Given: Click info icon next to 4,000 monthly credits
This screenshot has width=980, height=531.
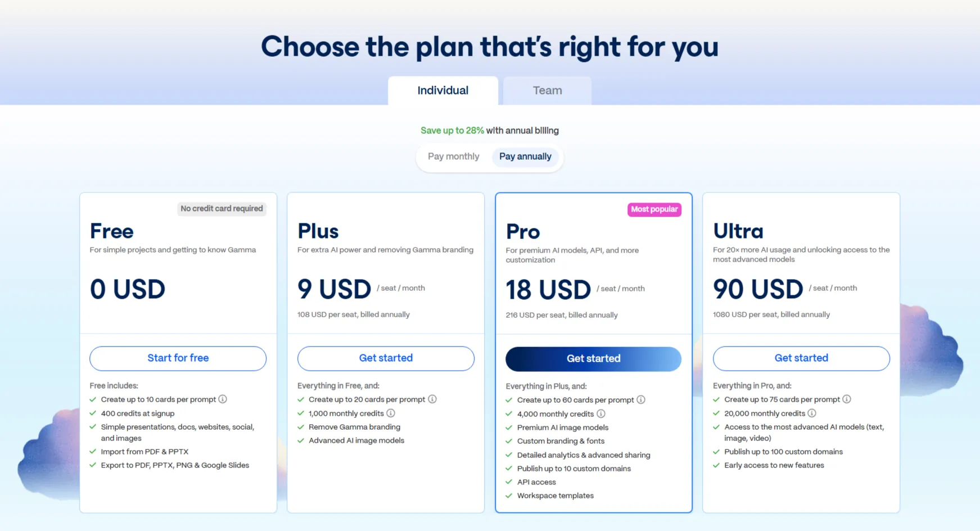Looking at the screenshot, I should coord(601,414).
